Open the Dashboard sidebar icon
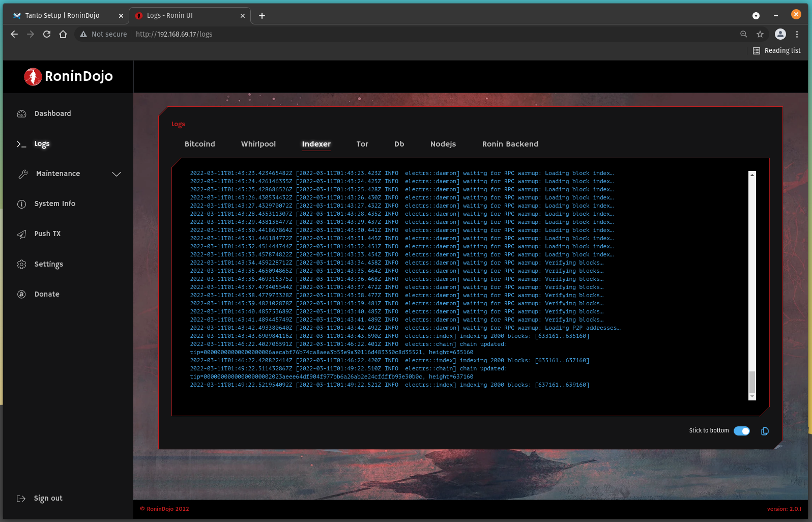Image resolution: width=812 pixels, height=522 pixels. click(21, 114)
